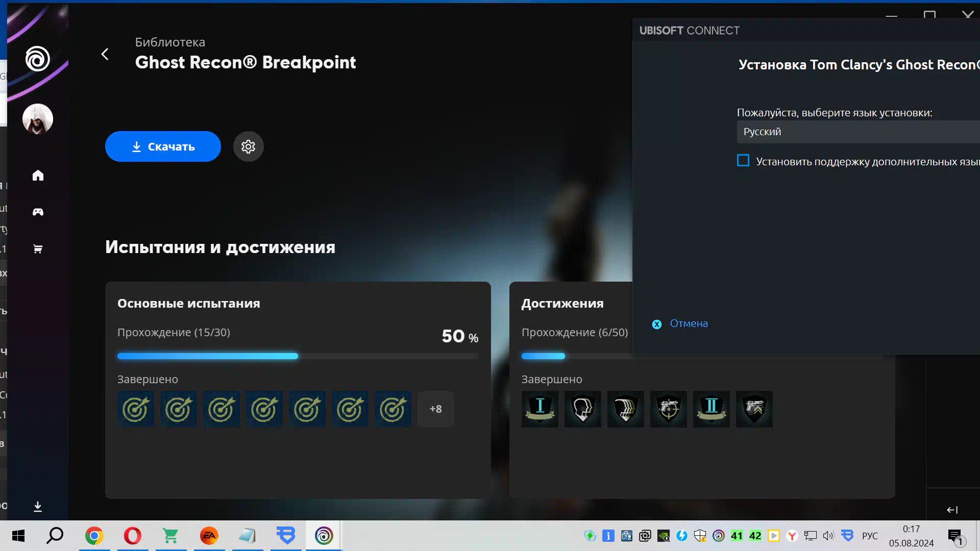The width and height of the screenshot is (980, 551).
Task: Click core challenges progress bar
Action: pyautogui.click(x=298, y=356)
